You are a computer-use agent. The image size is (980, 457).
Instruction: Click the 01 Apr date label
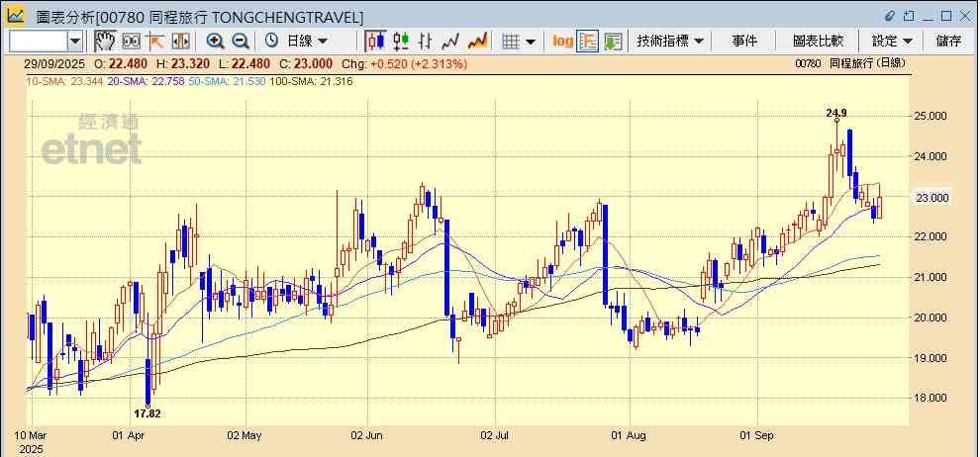point(130,435)
